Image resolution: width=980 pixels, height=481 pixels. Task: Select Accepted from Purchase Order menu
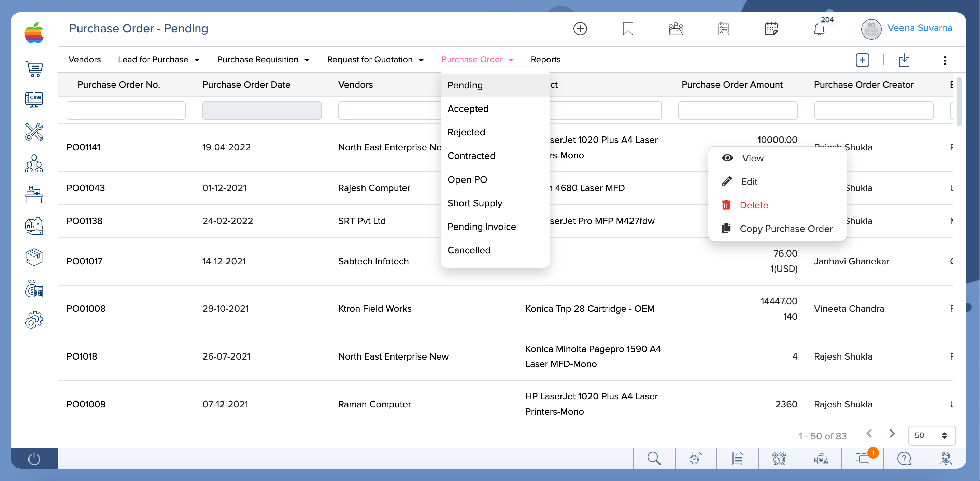click(x=495, y=109)
